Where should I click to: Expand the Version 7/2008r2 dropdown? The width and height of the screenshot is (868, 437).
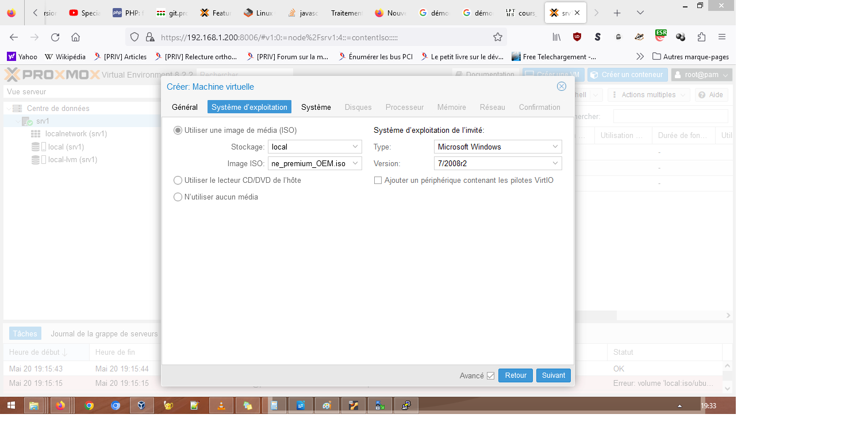[x=555, y=164]
